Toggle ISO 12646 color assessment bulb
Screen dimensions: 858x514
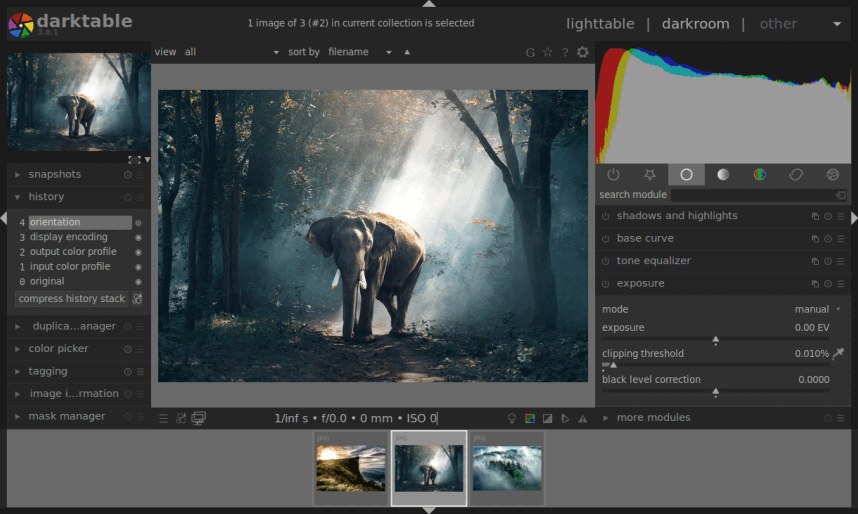coord(512,419)
